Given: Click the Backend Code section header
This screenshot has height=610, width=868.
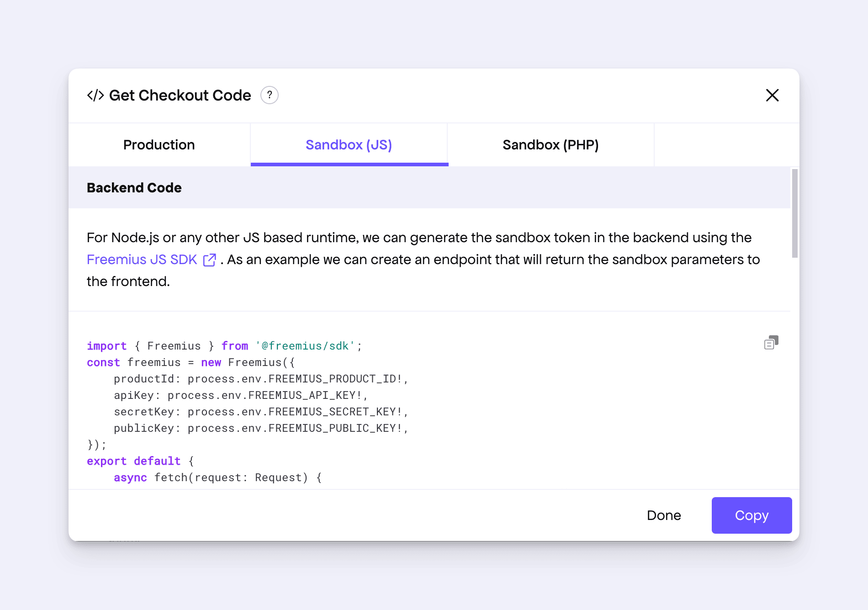Looking at the screenshot, I should coord(134,188).
